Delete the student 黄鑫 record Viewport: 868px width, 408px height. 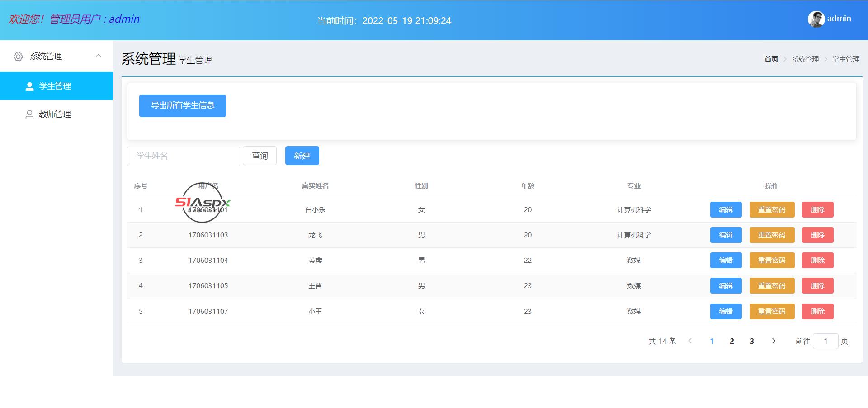coord(817,261)
